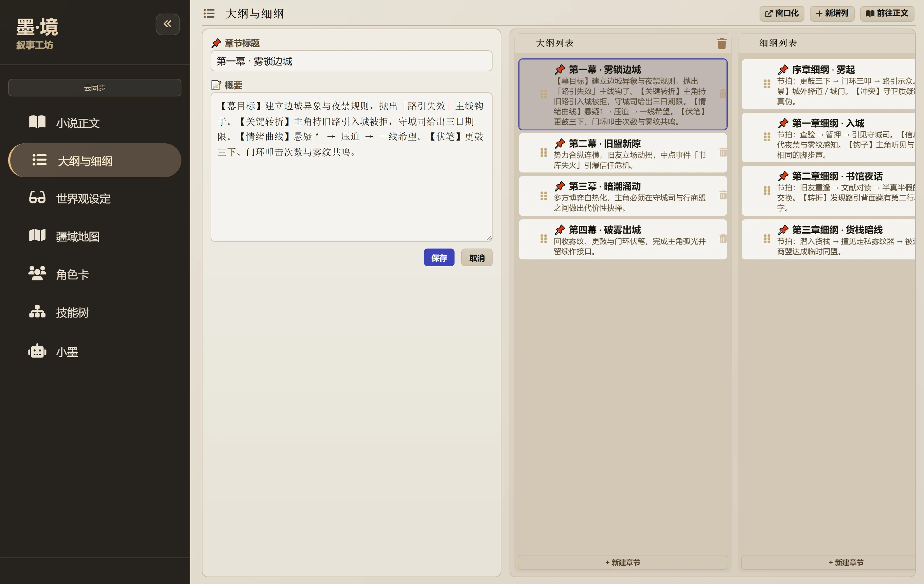Click the pin icon on 第四幕 · 破雾出城 card

(x=560, y=230)
